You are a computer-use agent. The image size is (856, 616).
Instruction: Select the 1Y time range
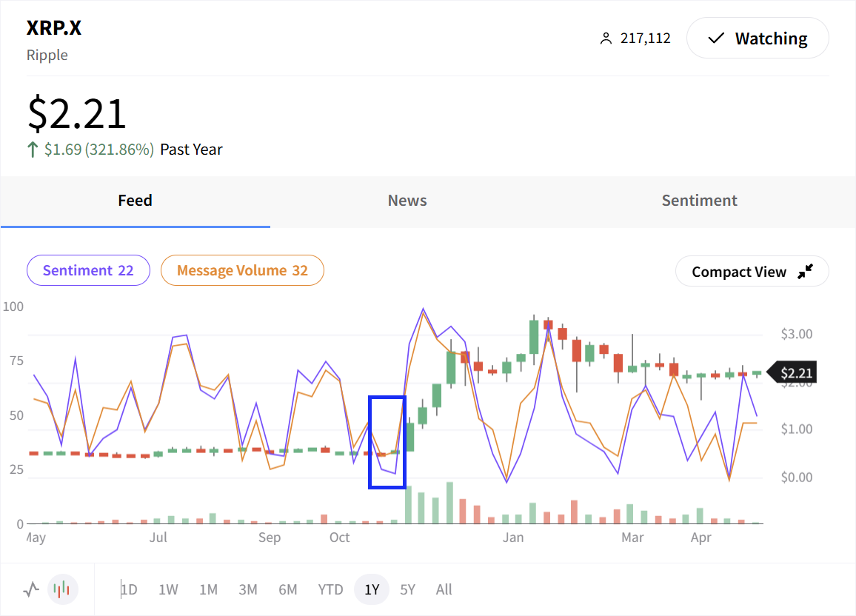(x=372, y=589)
